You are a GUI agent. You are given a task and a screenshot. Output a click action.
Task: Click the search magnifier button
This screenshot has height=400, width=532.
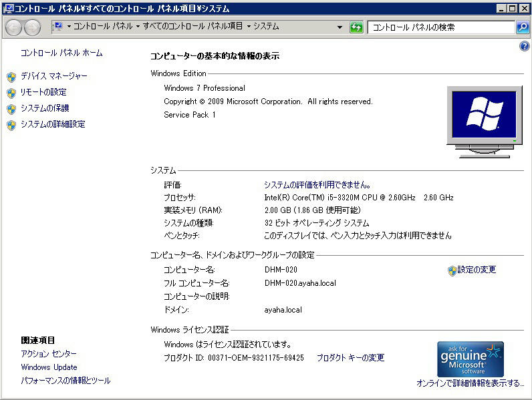(523, 27)
